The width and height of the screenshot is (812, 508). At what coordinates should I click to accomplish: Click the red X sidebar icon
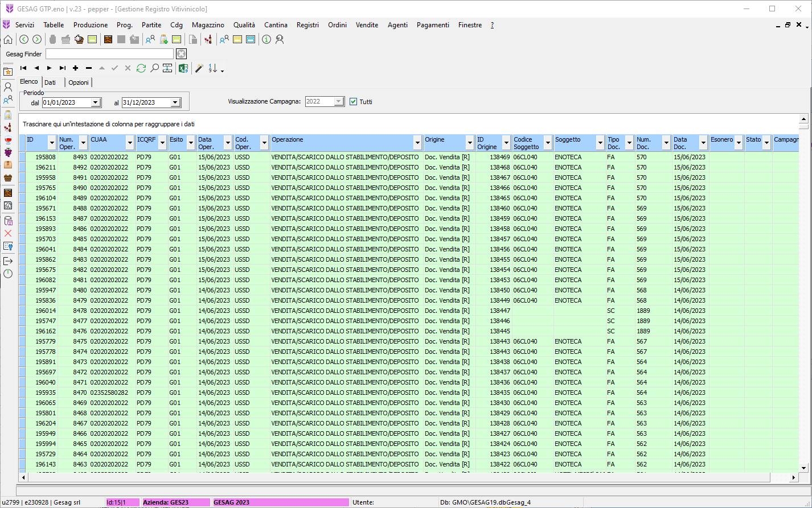(8, 233)
